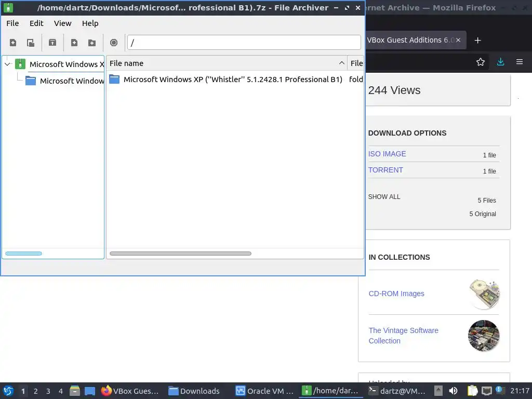Open the File menu
This screenshot has width=532, height=399.
click(x=12, y=23)
